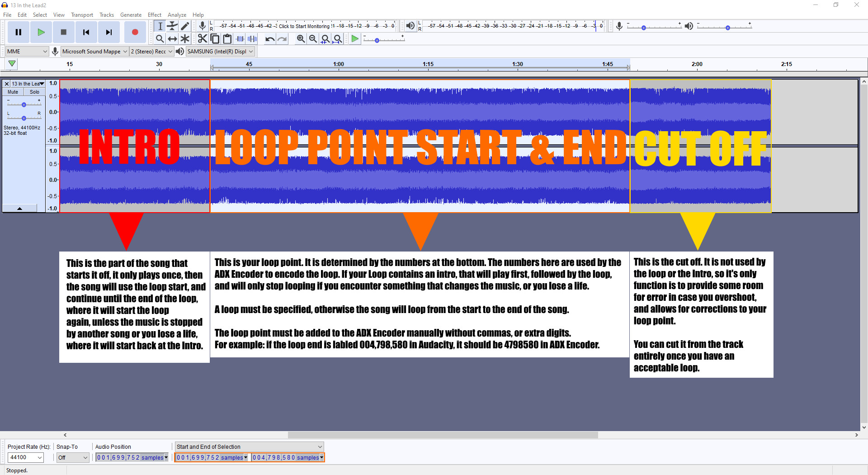Open the Generate menu
The image size is (868, 475).
coord(131,15)
